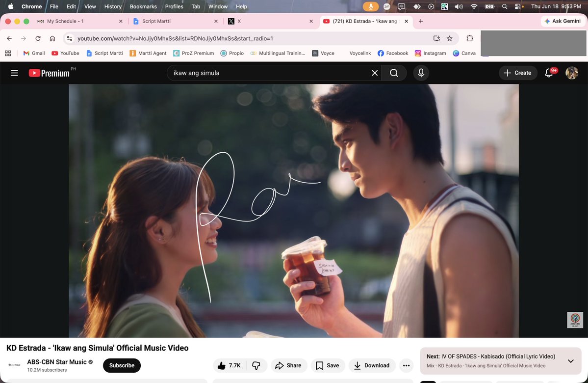
Task: Open the Bookmarks menu
Action: [x=143, y=6]
